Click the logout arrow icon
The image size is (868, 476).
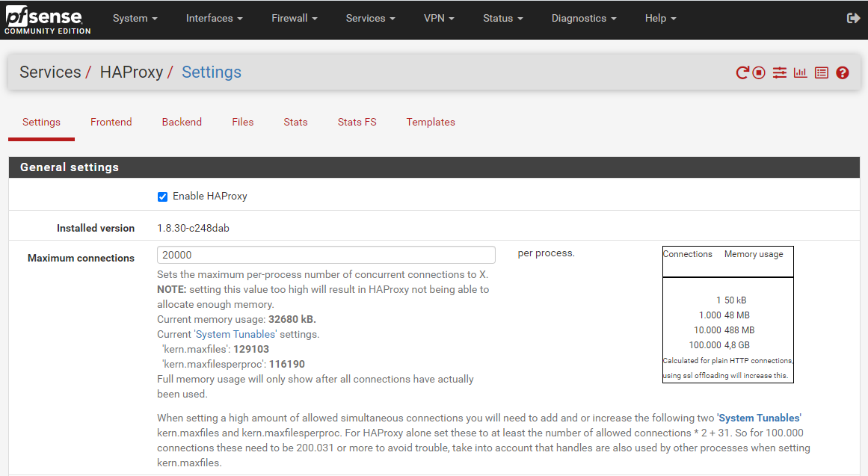tap(853, 18)
